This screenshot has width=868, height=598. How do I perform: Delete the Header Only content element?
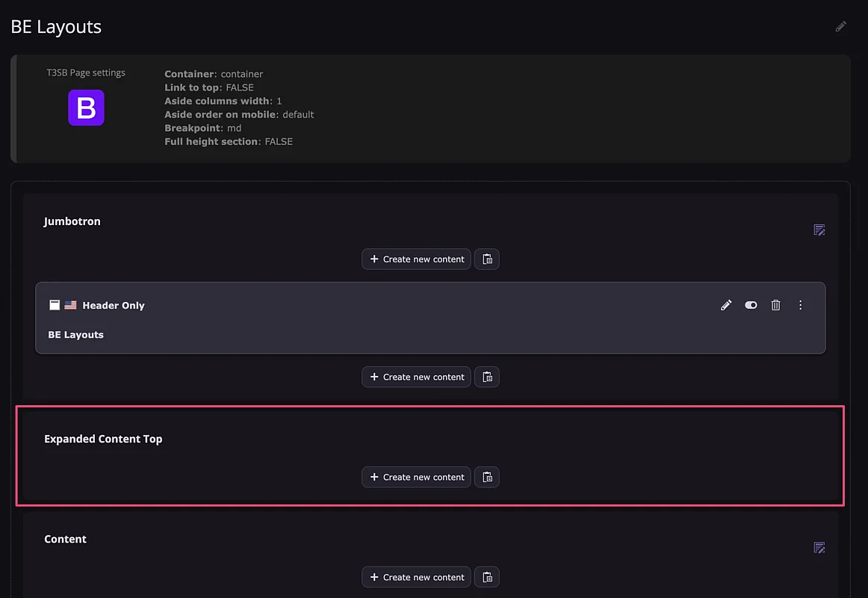[x=776, y=305]
